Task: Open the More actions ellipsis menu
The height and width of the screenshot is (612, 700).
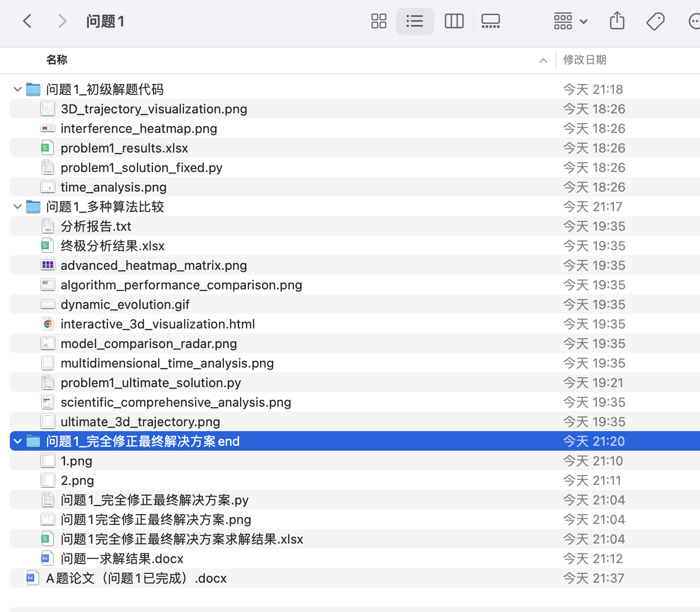Action: (694, 21)
